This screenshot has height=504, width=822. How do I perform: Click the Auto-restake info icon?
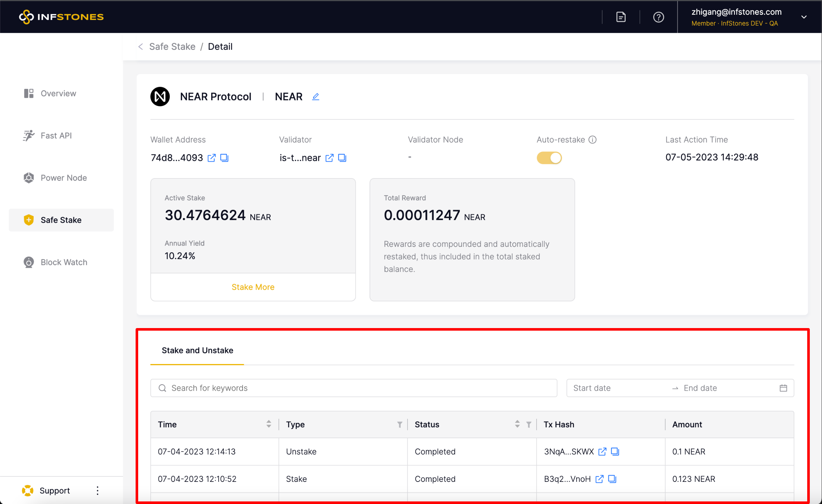click(592, 140)
